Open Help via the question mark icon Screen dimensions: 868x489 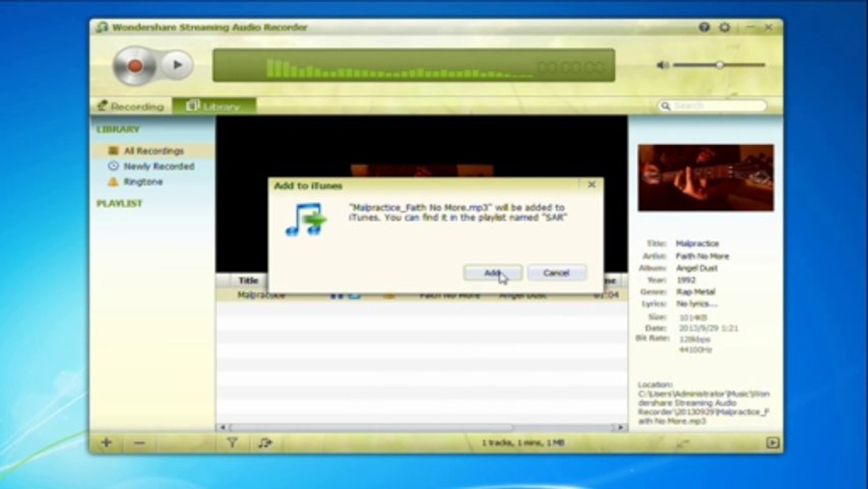pos(704,27)
